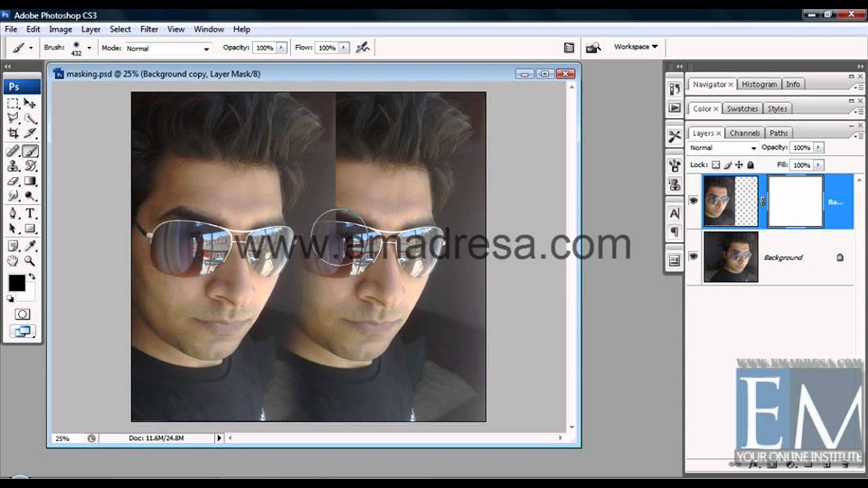Select the Crop tool
This screenshot has height=488, width=868.
click(13, 134)
